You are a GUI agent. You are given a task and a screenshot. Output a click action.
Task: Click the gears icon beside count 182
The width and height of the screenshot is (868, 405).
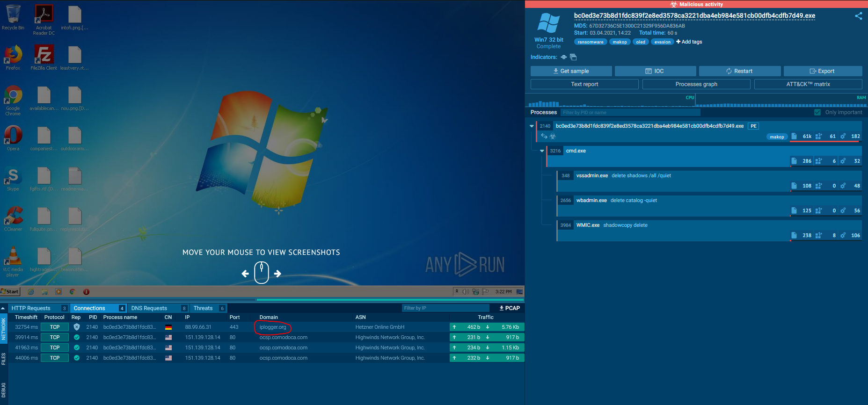tap(843, 136)
